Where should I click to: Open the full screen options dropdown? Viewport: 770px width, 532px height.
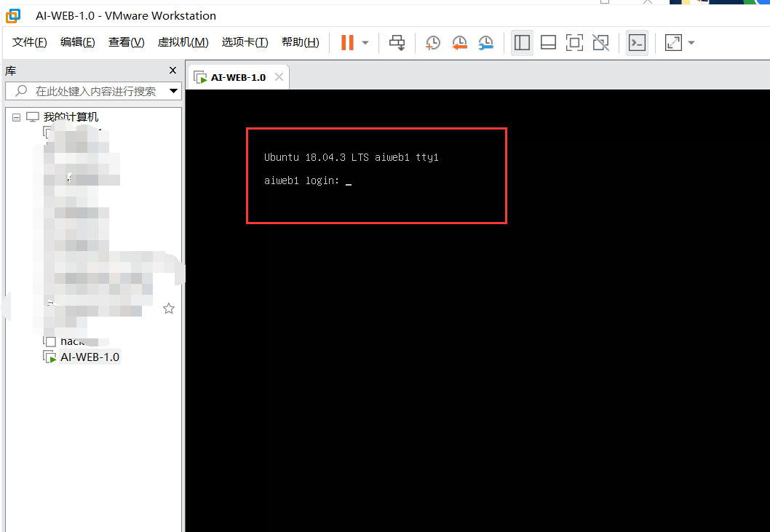click(690, 42)
